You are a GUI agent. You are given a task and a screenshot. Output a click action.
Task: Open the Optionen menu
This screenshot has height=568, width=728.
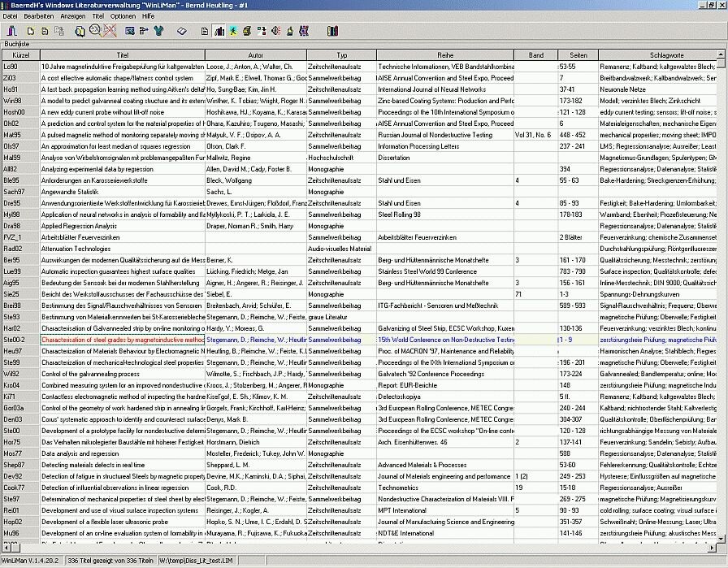pyautogui.click(x=123, y=16)
